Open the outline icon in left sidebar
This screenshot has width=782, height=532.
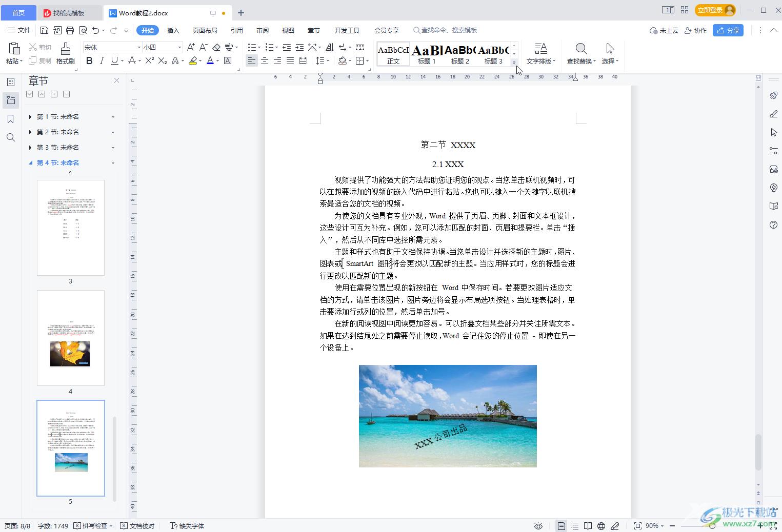(x=11, y=82)
